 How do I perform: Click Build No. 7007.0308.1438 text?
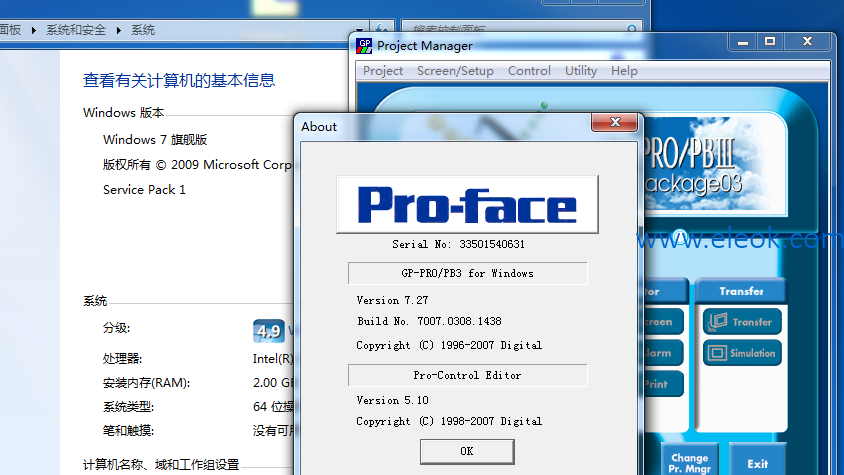pyautogui.click(x=430, y=322)
